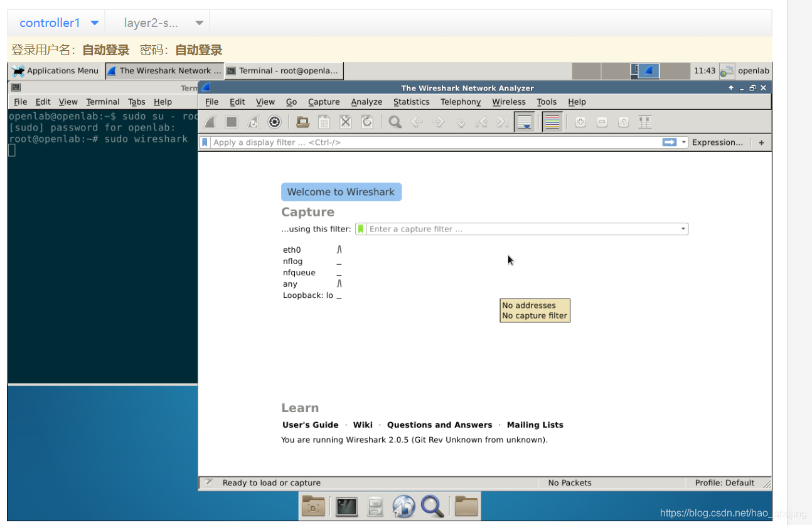Expand capture filter dropdown arrow
The image size is (812, 525).
coord(683,229)
